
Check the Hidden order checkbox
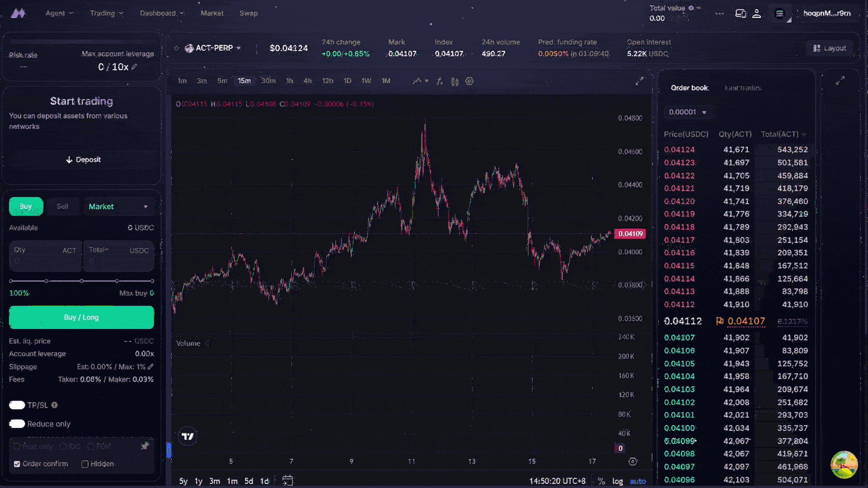tap(85, 464)
